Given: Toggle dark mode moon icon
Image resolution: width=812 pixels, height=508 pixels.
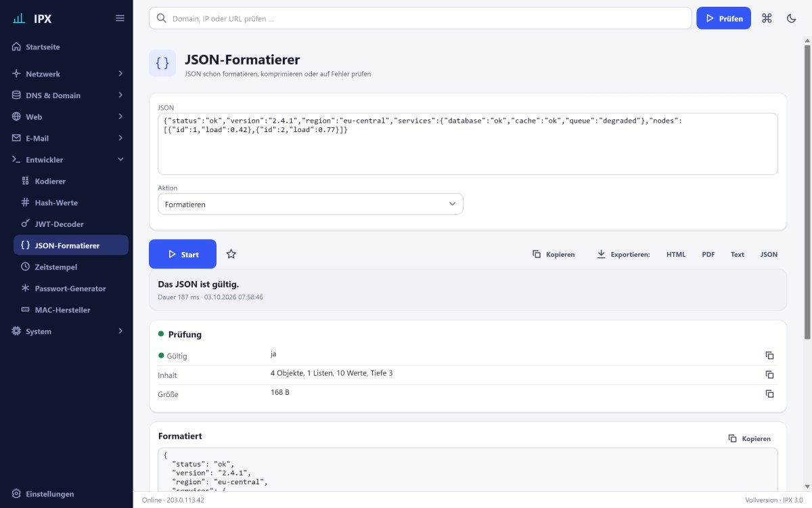Looking at the screenshot, I should (791, 18).
